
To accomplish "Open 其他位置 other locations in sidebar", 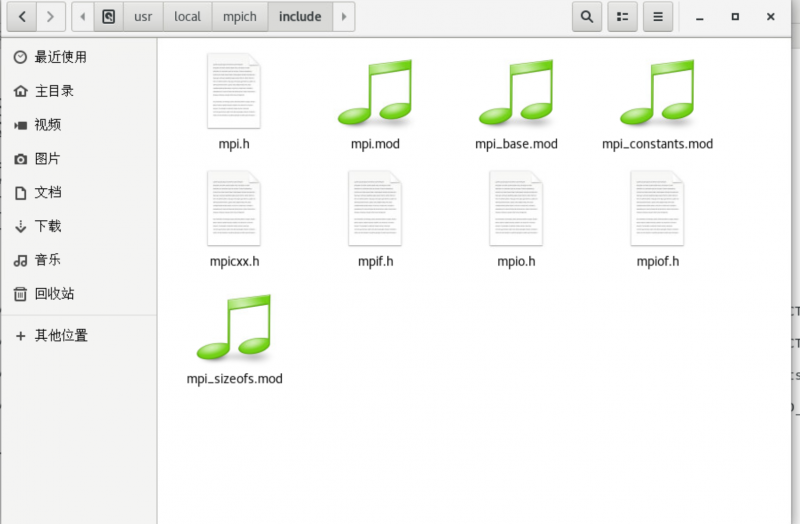I will (60, 336).
